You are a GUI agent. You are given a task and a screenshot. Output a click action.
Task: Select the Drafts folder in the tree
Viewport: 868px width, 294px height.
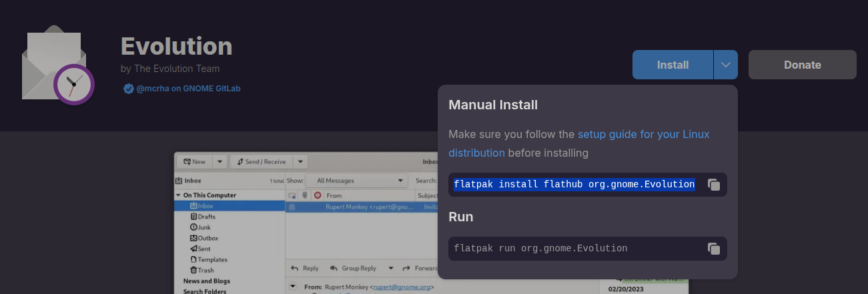click(202, 217)
